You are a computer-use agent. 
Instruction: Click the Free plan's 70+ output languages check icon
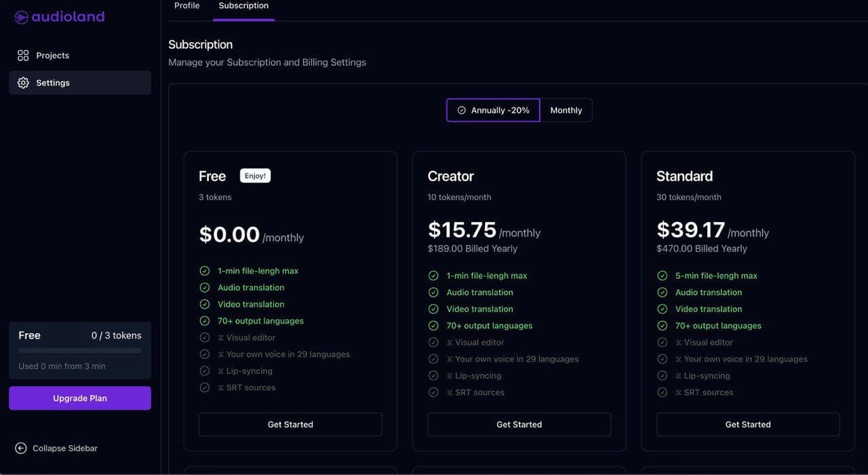click(x=205, y=321)
